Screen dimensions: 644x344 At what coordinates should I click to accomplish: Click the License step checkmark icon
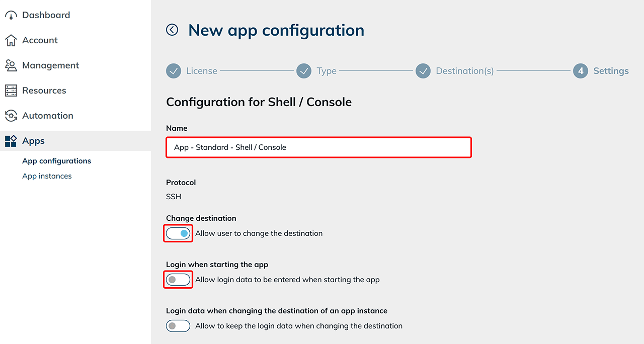tap(174, 71)
